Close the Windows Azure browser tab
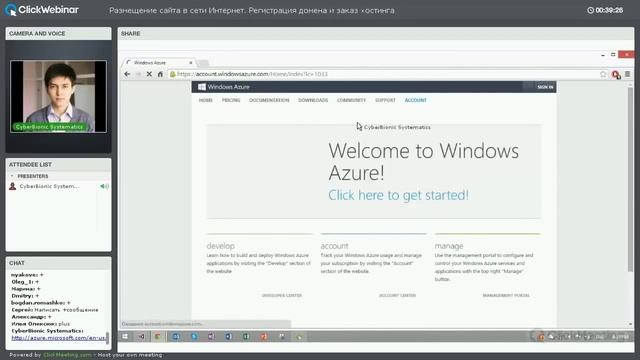 pos(191,63)
